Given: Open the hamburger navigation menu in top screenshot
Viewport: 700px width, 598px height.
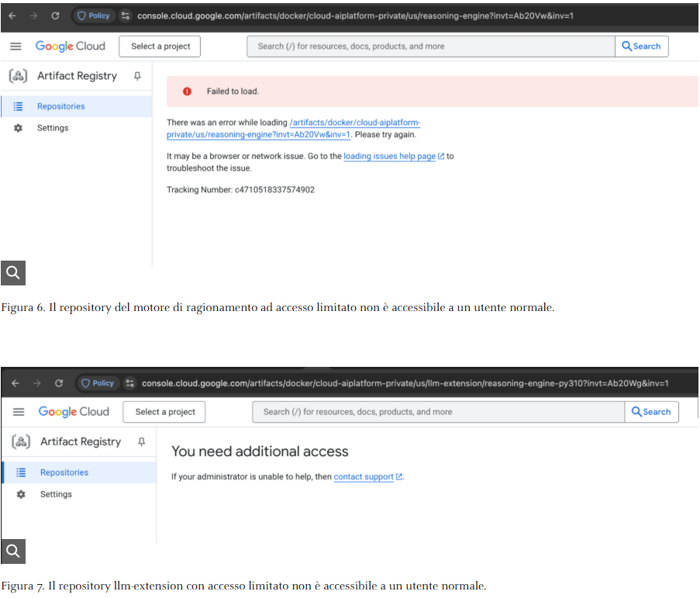Looking at the screenshot, I should [16, 47].
